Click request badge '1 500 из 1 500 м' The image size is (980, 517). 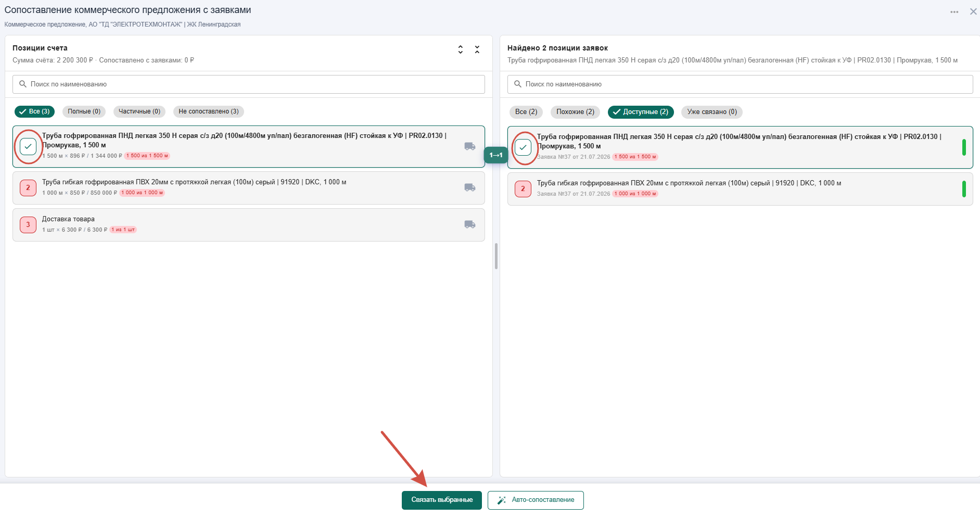(635, 157)
